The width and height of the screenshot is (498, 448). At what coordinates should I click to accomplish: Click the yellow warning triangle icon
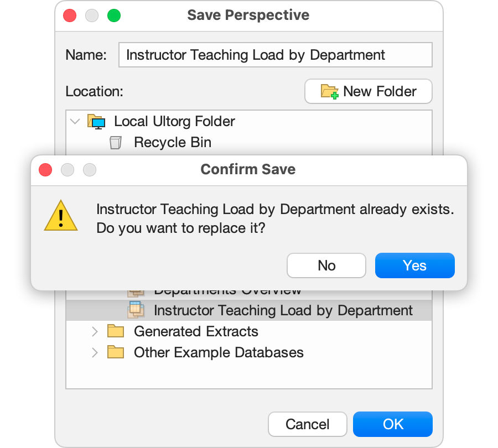[x=61, y=216]
